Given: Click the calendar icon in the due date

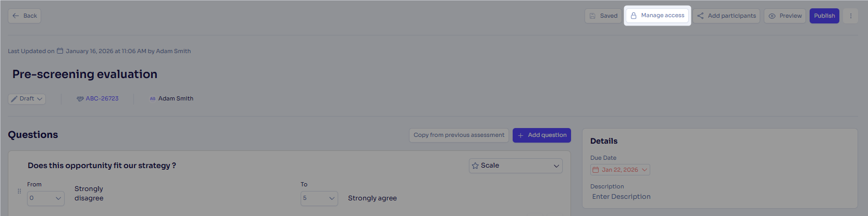Looking at the screenshot, I should 596,170.
